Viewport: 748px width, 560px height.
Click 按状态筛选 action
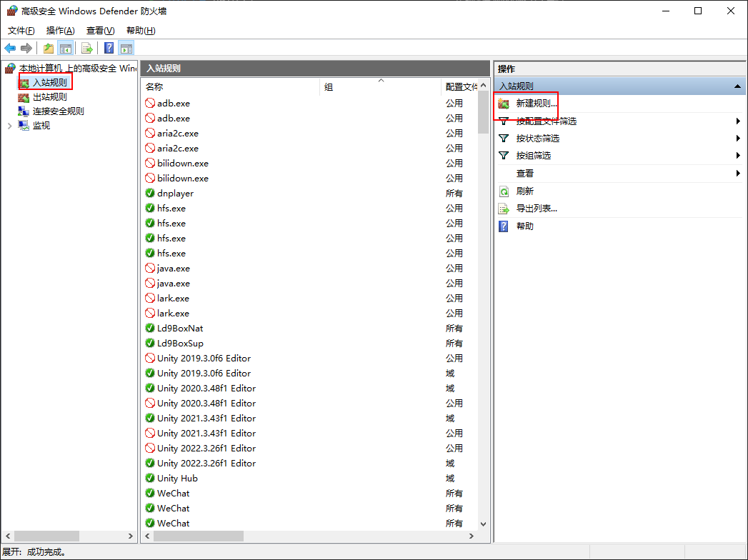click(x=538, y=139)
